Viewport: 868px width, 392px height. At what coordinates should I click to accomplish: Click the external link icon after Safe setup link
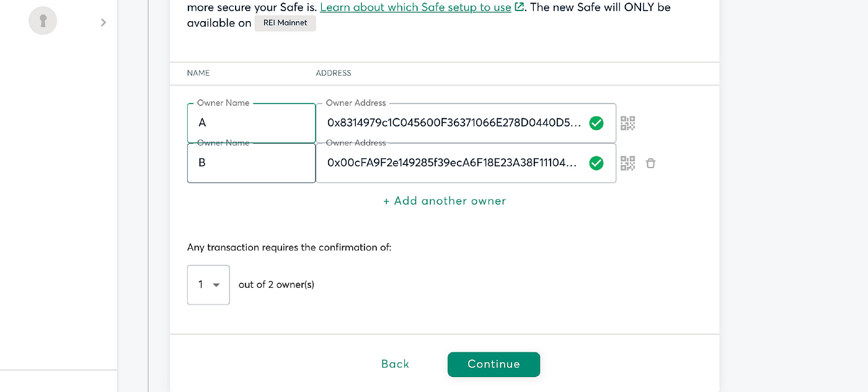click(520, 7)
